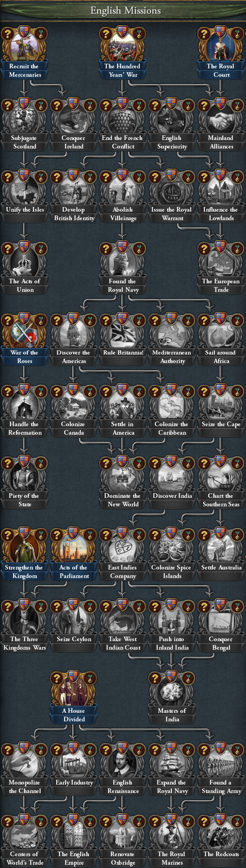
Task: Select the Recruit the Mercenaries mission icon
Action: 25,46
